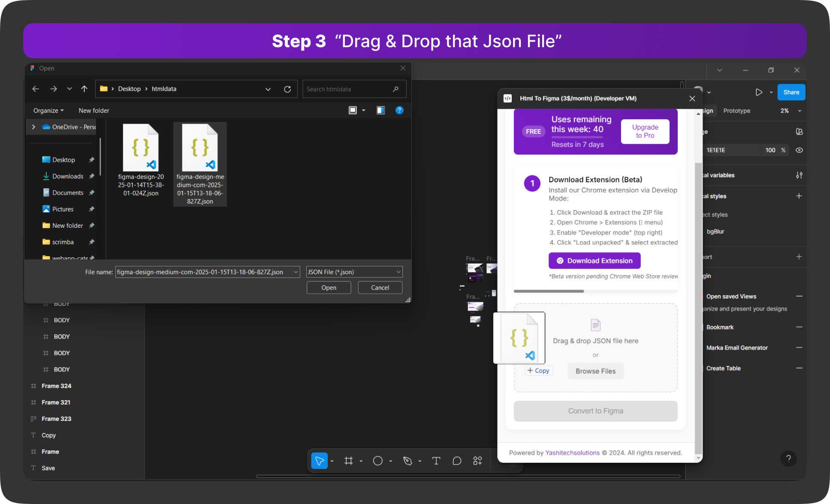This screenshot has height=504, width=830.
Task: Click the search magnifier in Open dialog
Action: pos(395,89)
